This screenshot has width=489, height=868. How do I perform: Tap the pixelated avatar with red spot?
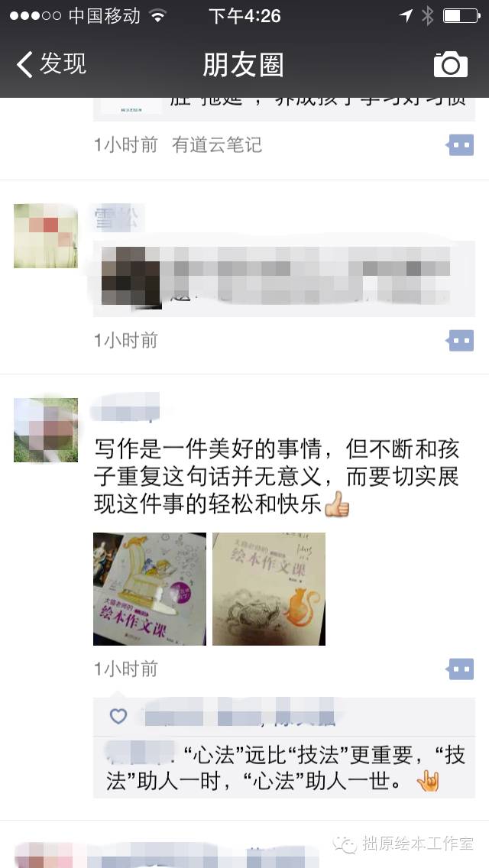point(45,236)
